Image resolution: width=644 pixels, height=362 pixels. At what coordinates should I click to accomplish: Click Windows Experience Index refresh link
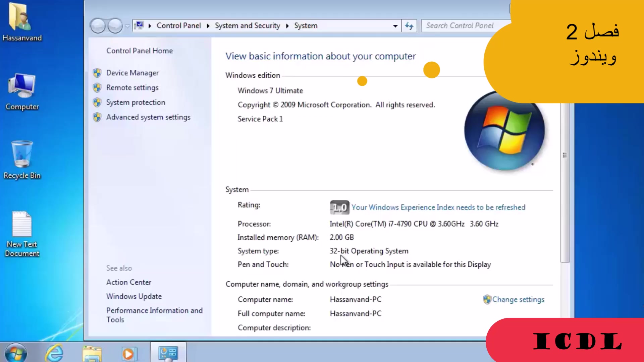[x=438, y=207]
